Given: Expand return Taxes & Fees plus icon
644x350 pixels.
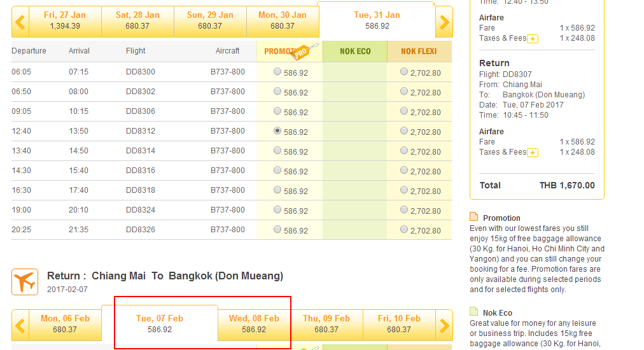Looking at the screenshot, I should click(533, 152).
